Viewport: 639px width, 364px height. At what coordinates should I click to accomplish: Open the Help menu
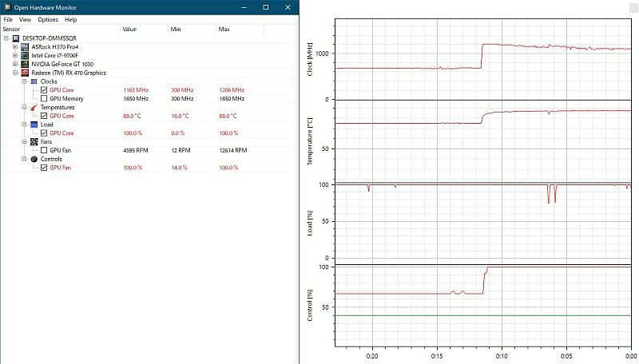[70, 19]
